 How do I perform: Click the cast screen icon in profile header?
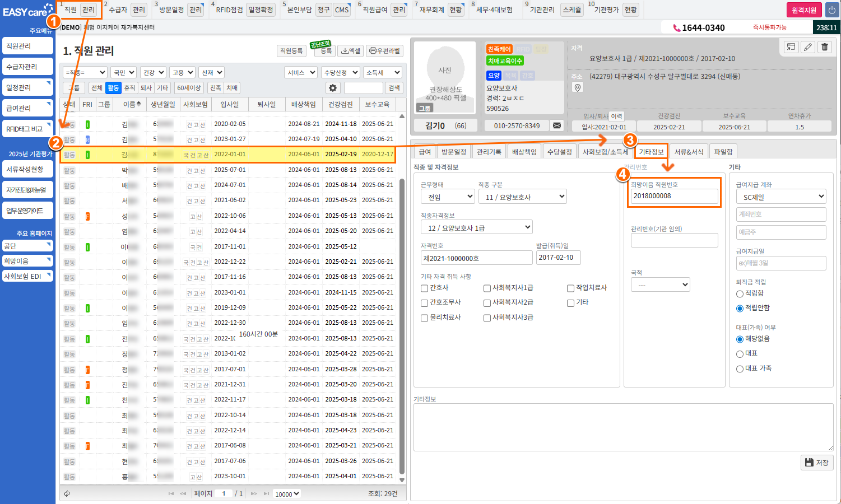point(791,47)
